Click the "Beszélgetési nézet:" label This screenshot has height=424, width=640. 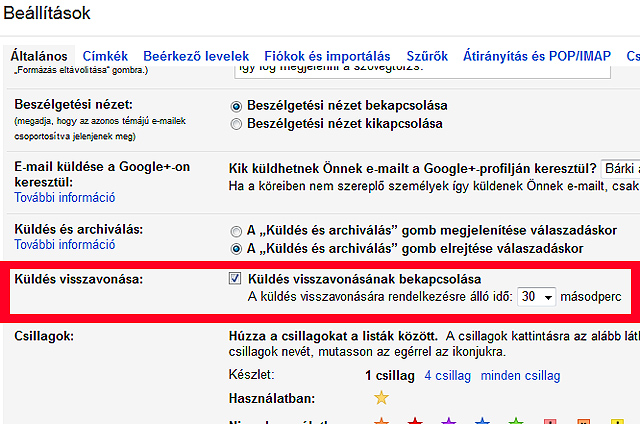tap(73, 104)
